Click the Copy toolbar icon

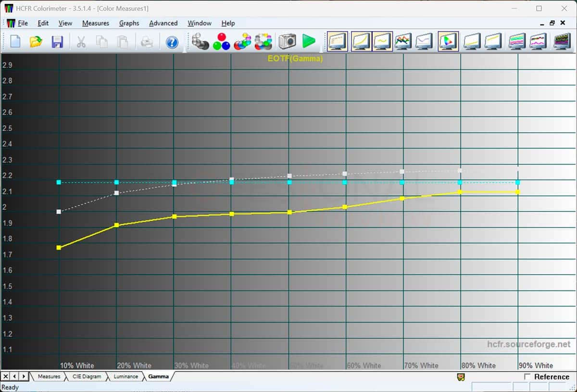point(102,41)
